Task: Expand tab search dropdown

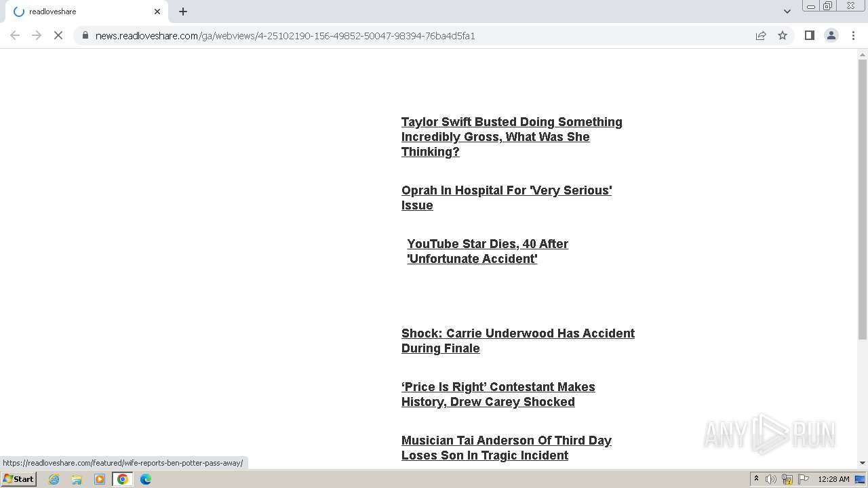Action: [x=787, y=12]
